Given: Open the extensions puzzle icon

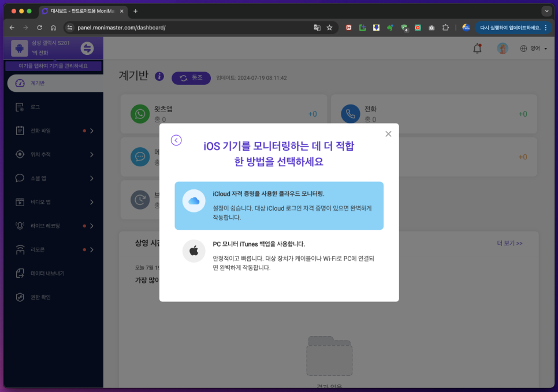Looking at the screenshot, I should (x=445, y=28).
